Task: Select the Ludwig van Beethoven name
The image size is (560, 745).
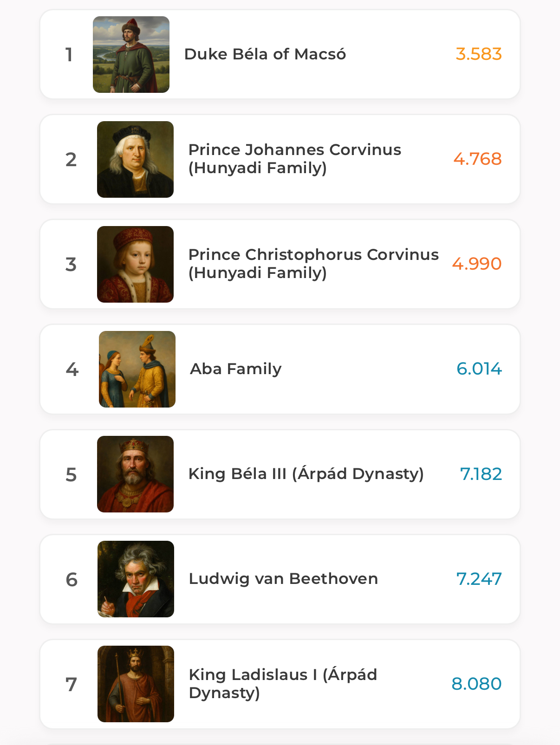Action: tap(283, 579)
